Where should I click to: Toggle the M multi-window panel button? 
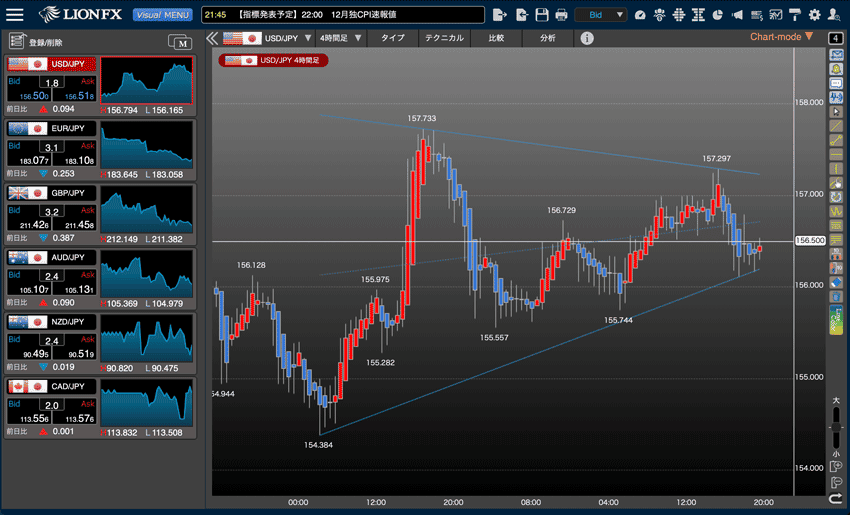[181, 41]
